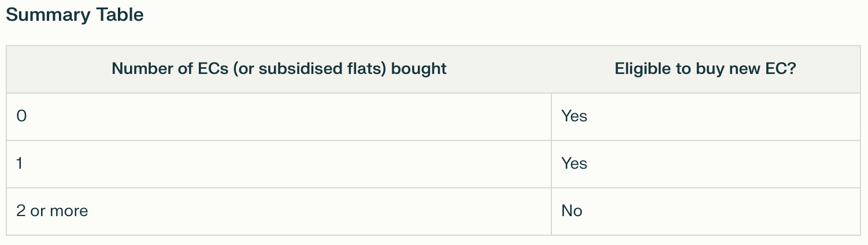Screen dimensions: 868x245
Task: Click the word 'more' in the last row
Action: coord(69,211)
